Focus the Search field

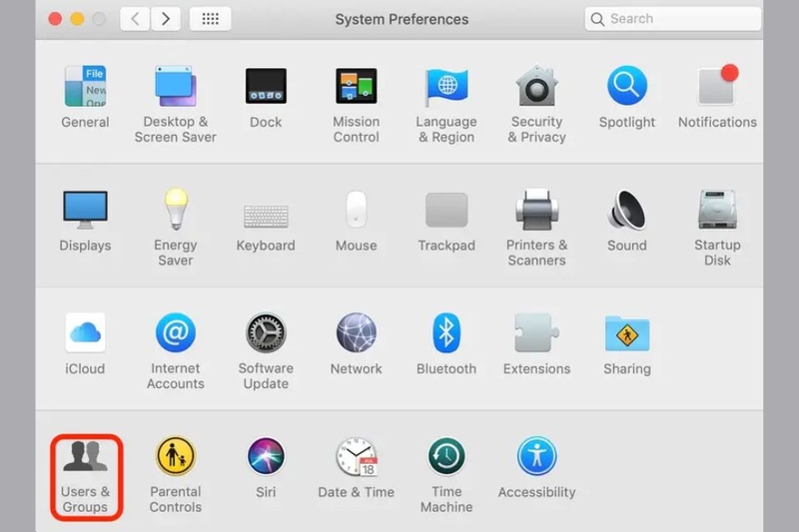[x=672, y=19]
